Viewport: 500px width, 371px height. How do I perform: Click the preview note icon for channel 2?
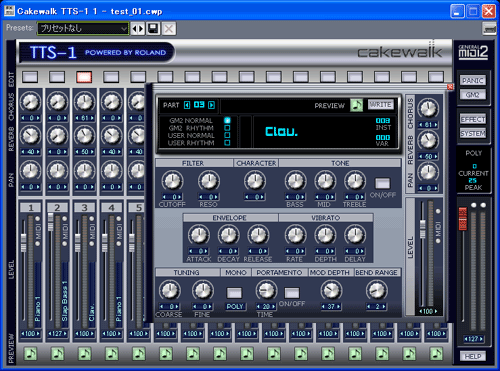pyautogui.click(x=57, y=353)
